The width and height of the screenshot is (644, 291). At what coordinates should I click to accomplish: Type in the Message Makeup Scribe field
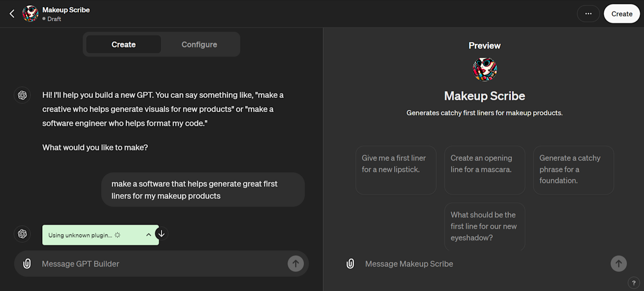pyautogui.click(x=483, y=264)
